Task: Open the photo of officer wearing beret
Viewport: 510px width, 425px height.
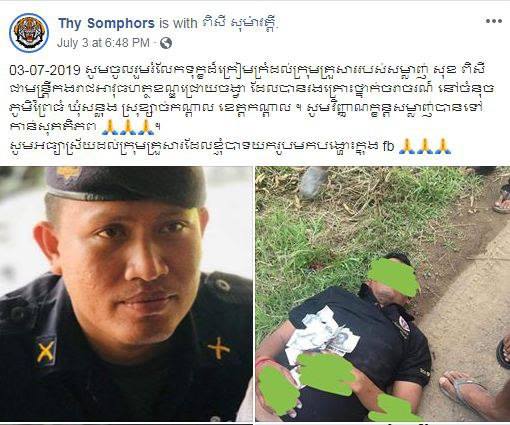Action: pos(126,294)
